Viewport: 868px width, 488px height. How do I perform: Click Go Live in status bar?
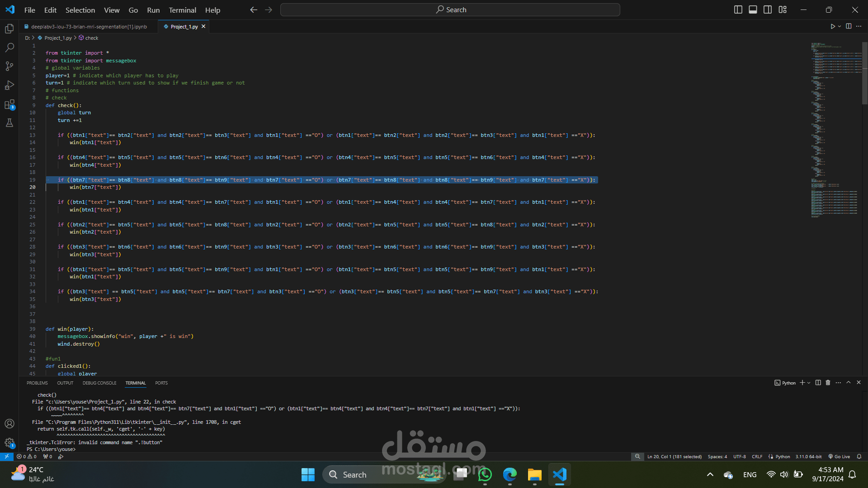[839, 456]
